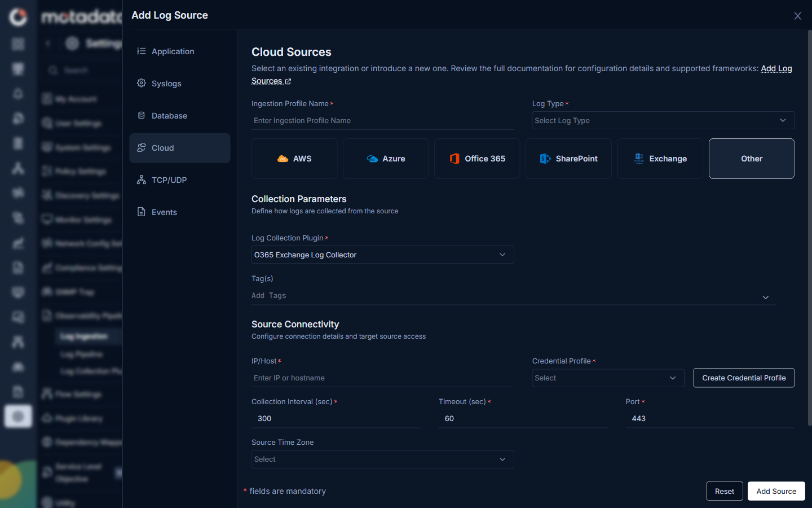
Task: Click the Database cylinder icon
Action: [142, 115]
